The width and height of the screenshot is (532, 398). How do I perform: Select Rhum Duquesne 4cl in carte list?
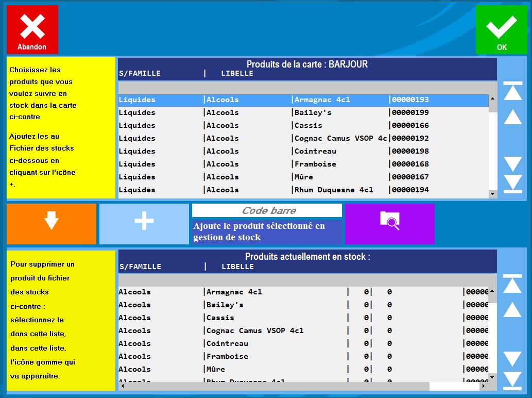click(304, 190)
